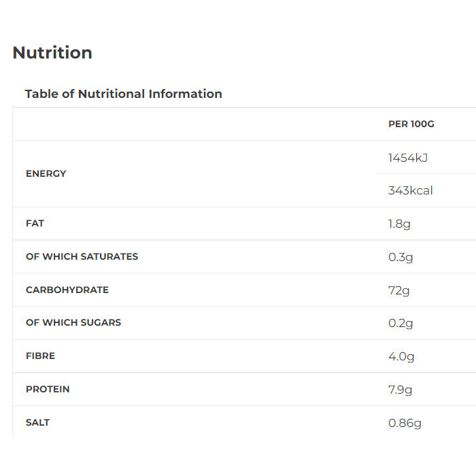476x476 pixels.
Task: Select the FIBRE row label
Action: point(40,356)
